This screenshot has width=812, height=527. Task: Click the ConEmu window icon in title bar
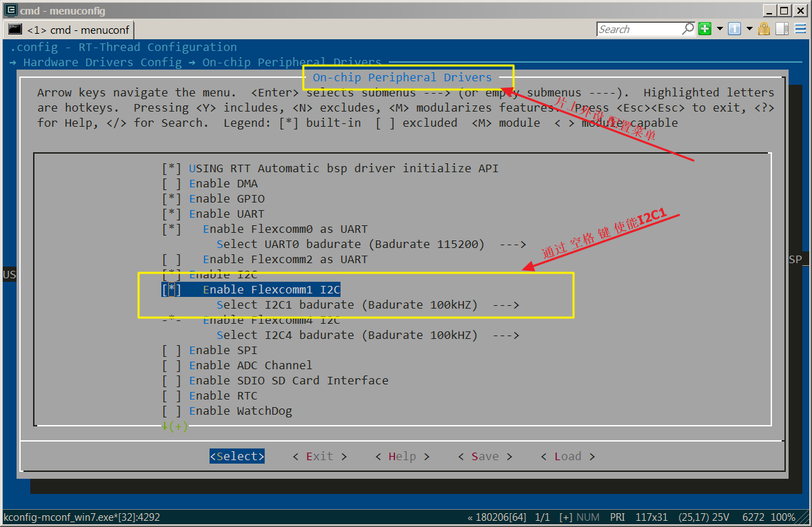[10, 10]
